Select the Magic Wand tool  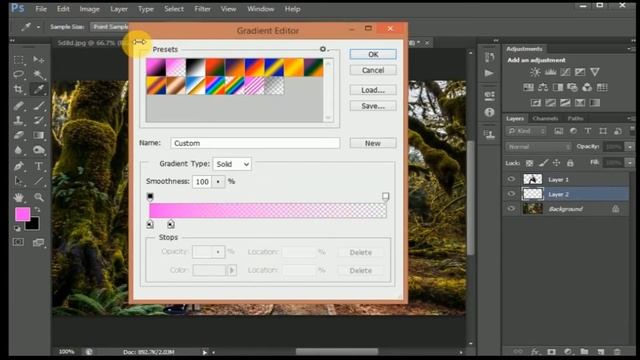click(x=39, y=74)
